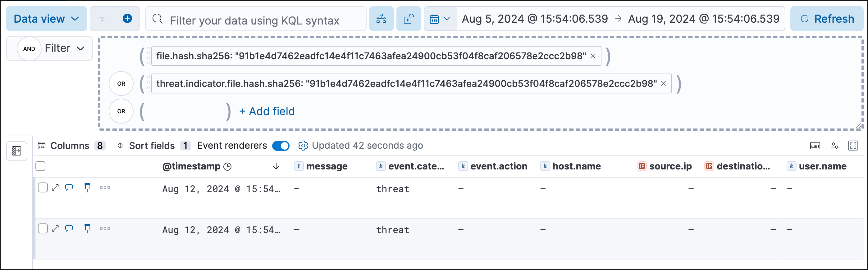Viewport: 868px width, 270px height.
Task: Collapse the field sidebar panel icon
Action: pyautogui.click(x=16, y=151)
